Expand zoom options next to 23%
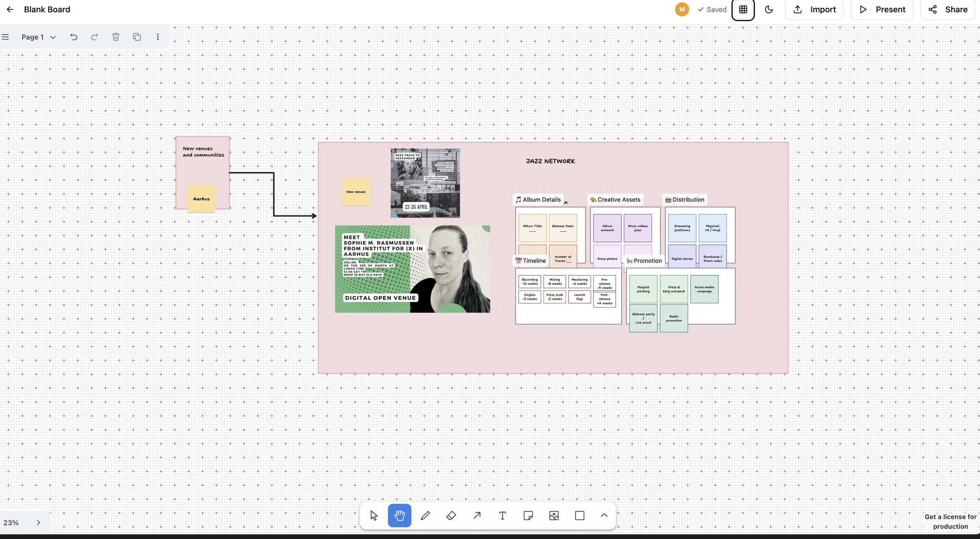The image size is (980, 539). (x=38, y=523)
